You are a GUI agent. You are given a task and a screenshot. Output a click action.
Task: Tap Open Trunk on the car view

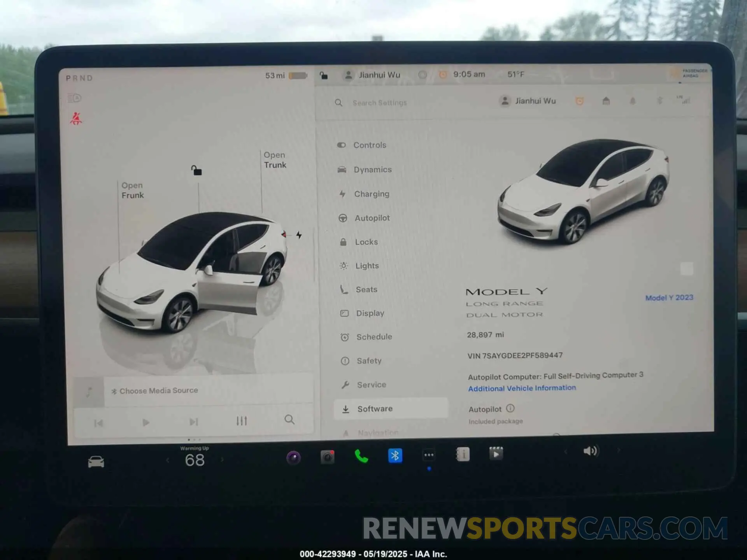(x=275, y=160)
